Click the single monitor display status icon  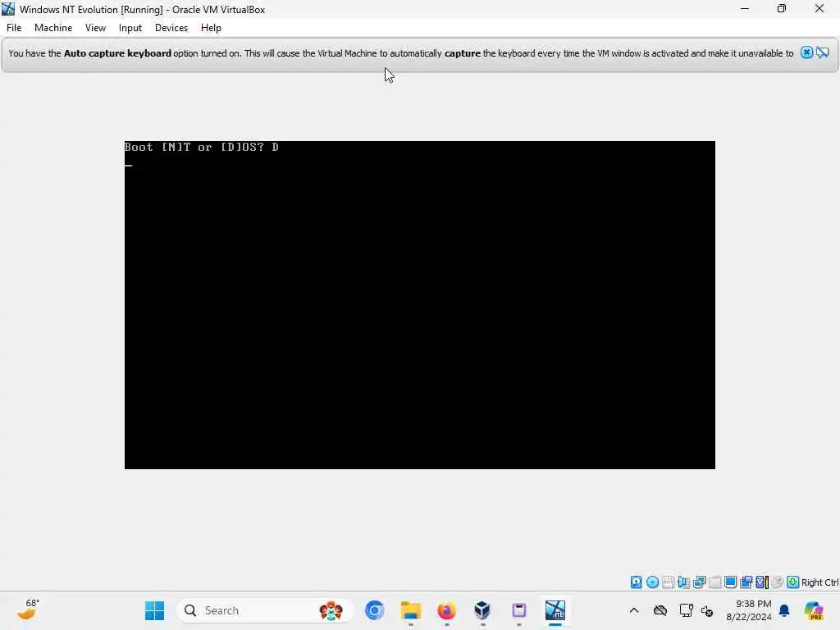pos(730,582)
